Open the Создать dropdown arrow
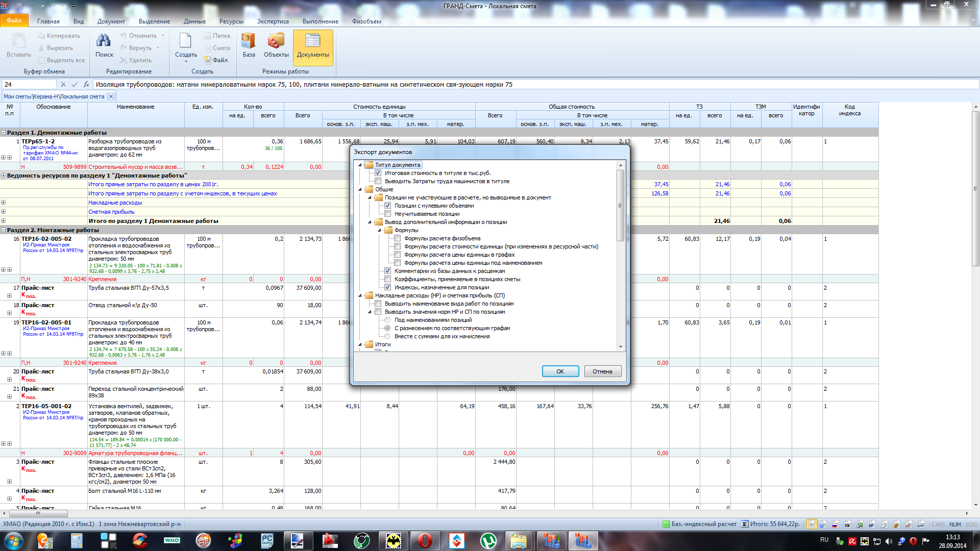The height and width of the screenshot is (551, 980). coord(186,62)
